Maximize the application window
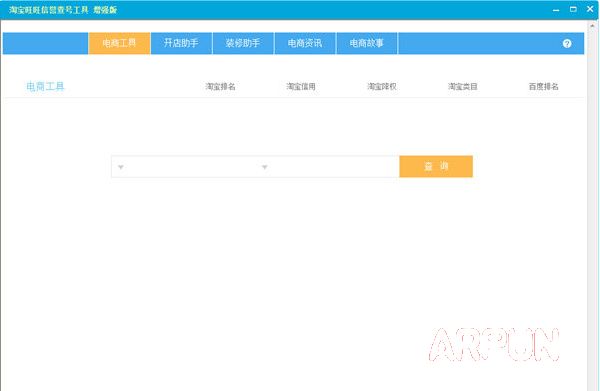Viewport: 600px width, 391px height. coord(573,9)
